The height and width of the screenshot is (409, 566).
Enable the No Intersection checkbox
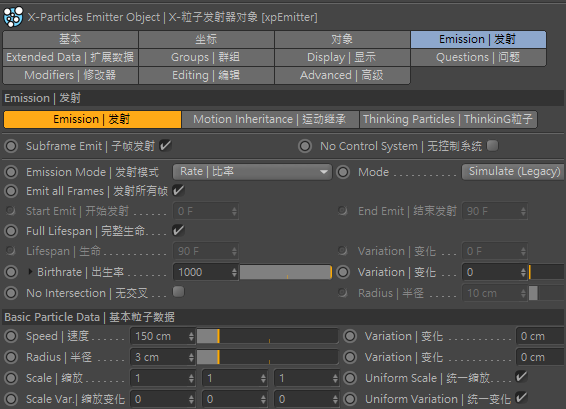click(178, 292)
